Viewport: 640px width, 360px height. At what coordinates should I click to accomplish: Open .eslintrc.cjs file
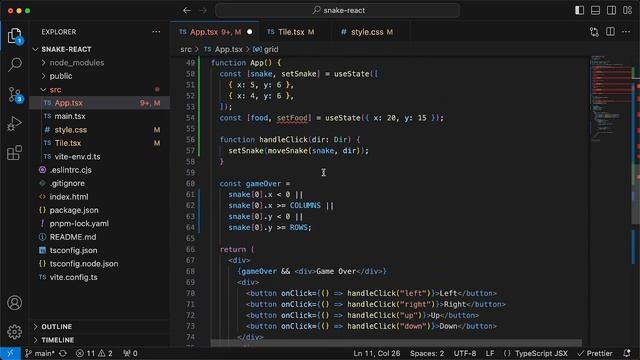tap(100, 170)
